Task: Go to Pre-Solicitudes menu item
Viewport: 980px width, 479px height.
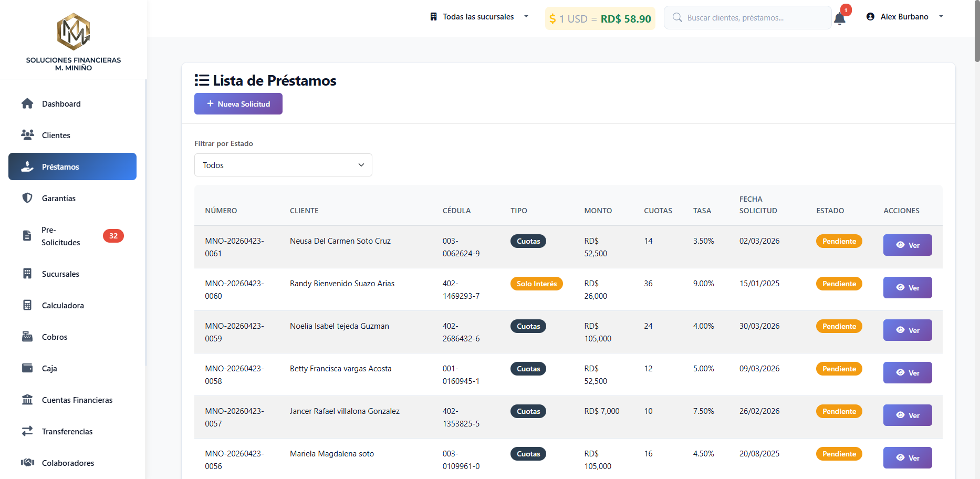Action: point(72,236)
